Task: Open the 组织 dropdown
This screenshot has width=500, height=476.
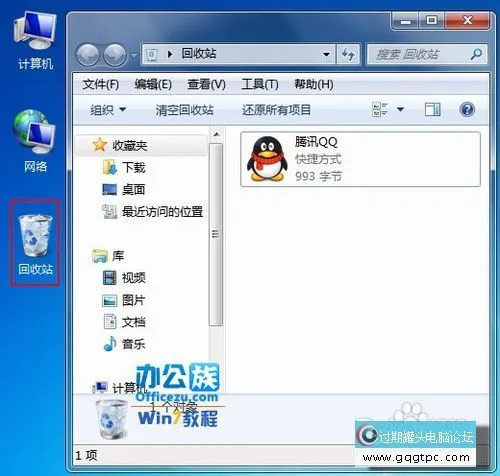Action: pos(108,110)
